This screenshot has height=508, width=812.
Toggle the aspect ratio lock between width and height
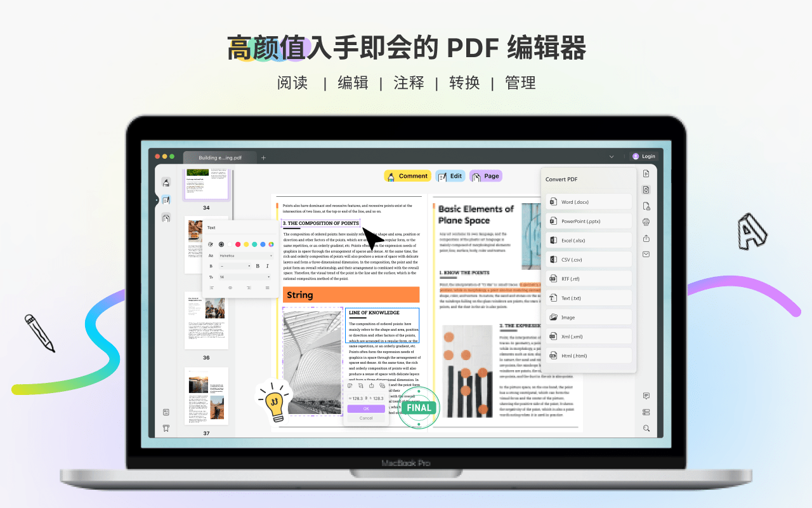(366, 398)
